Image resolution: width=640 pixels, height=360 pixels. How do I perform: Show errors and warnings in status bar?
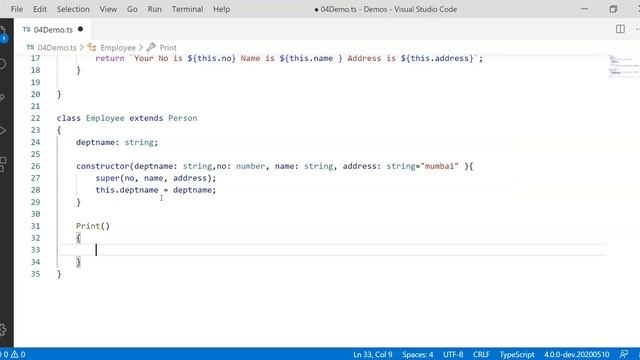(13, 354)
